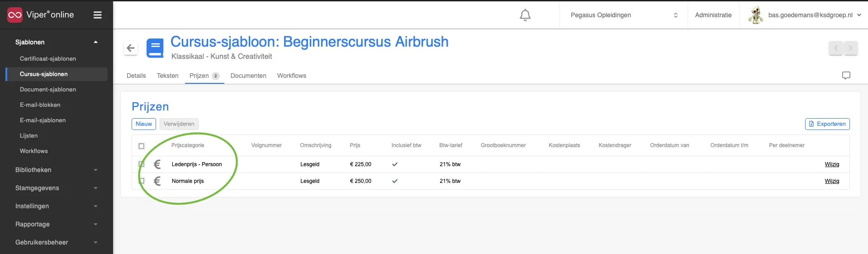Go back with the left arrow button
Screen dimensions: 868x254
pos(131,48)
